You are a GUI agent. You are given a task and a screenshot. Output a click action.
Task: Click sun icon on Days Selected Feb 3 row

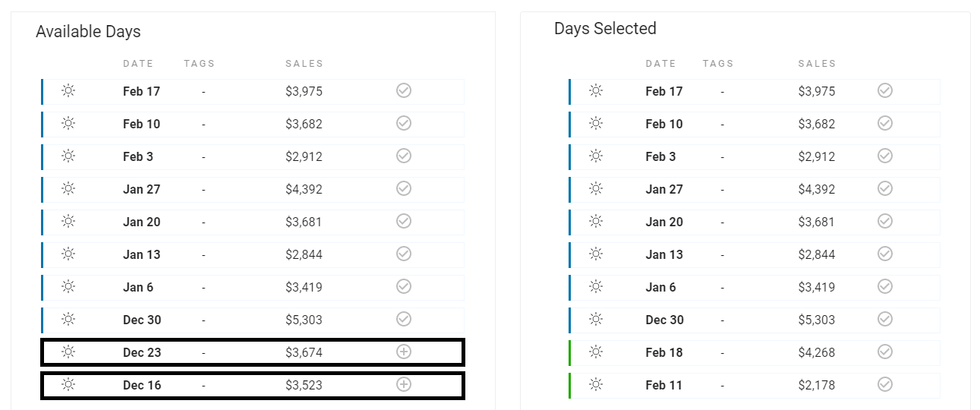tap(596, 156)
